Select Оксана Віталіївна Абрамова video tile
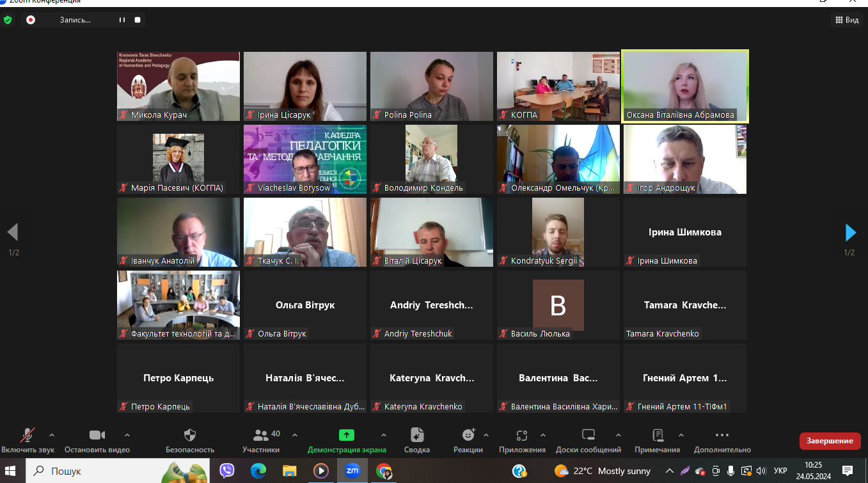Viewport: 868px width, 483px height. point(684,86)
